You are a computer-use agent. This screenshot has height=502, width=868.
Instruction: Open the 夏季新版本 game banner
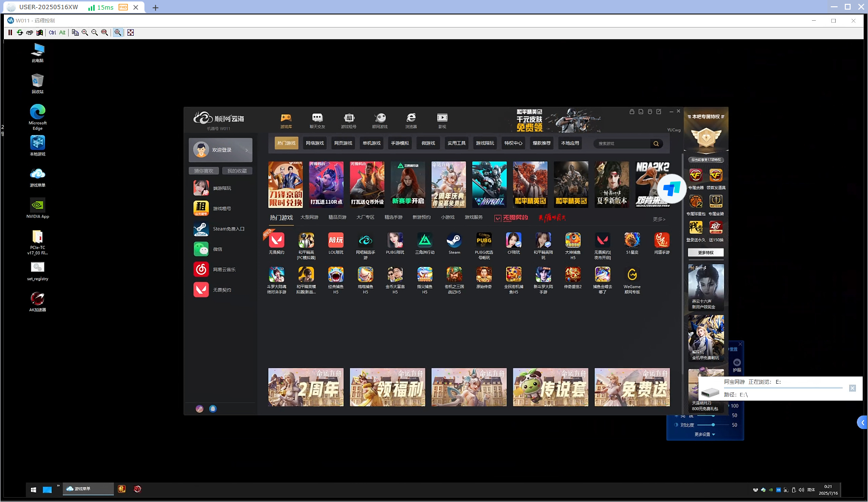(612, 184)
